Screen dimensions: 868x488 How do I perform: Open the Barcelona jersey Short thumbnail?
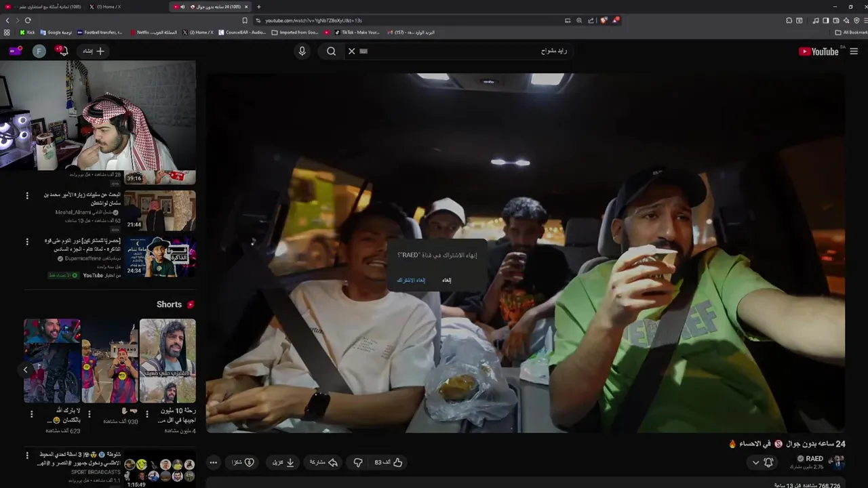pos(110,361)
